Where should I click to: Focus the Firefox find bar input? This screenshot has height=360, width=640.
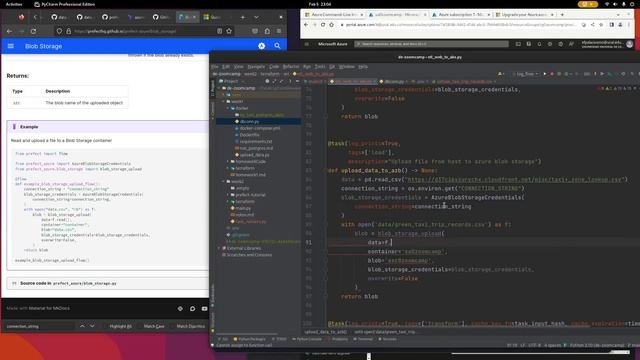pyautogui.click(x=39, y=326)
